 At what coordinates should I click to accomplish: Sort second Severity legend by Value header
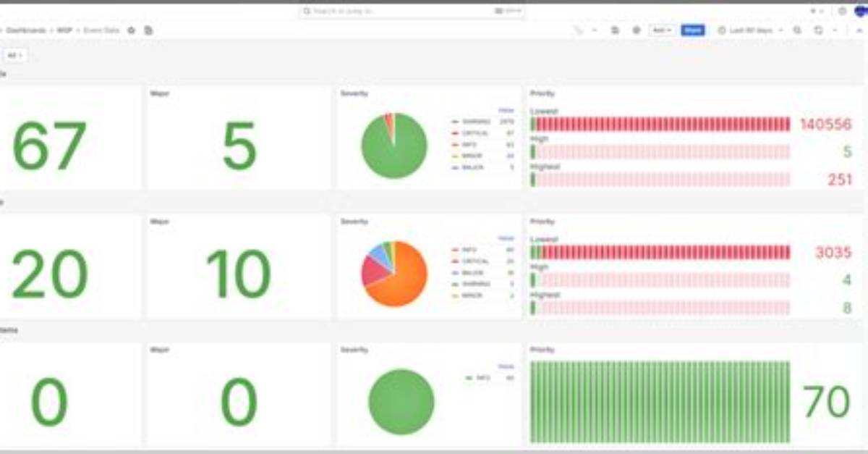tap(506, 238)
